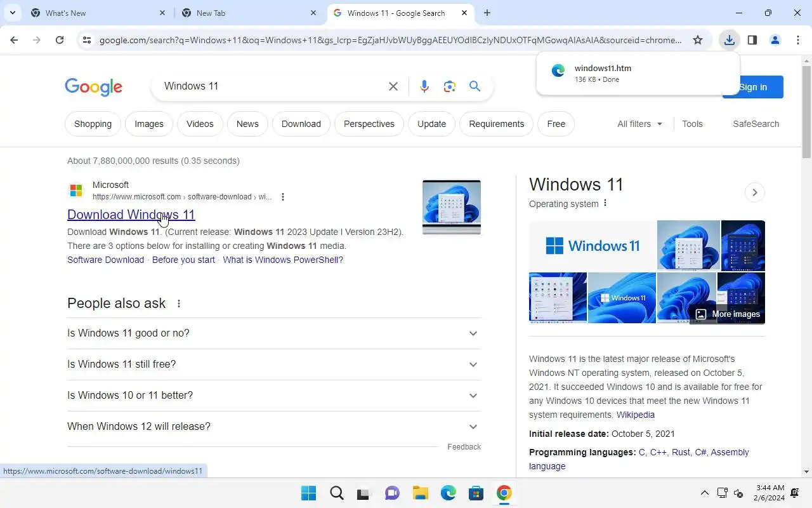The height and width of the screenshot is (508, 812).
Task: Open Microsoft Store from taskbar
Action: coord(476,493)
